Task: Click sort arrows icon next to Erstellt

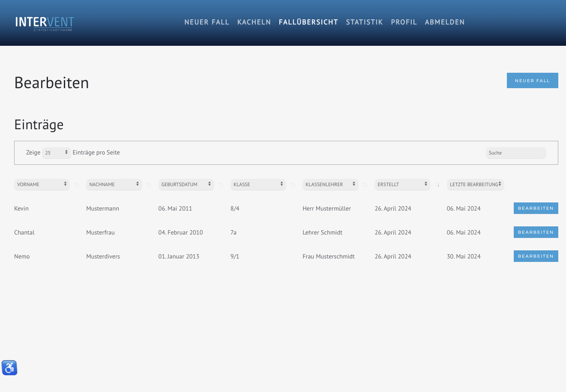Action: tap(437, 184)
